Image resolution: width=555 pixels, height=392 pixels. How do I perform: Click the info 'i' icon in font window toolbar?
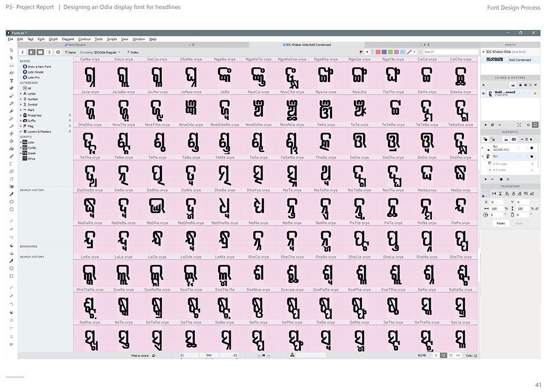click(x=23, y=52)
